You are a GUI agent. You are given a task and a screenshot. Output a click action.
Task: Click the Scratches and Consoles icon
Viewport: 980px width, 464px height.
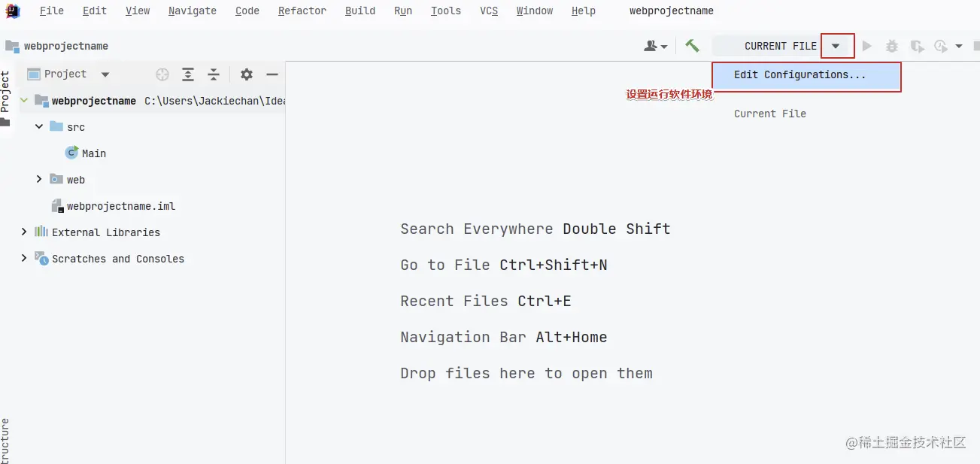pos(41,258)
